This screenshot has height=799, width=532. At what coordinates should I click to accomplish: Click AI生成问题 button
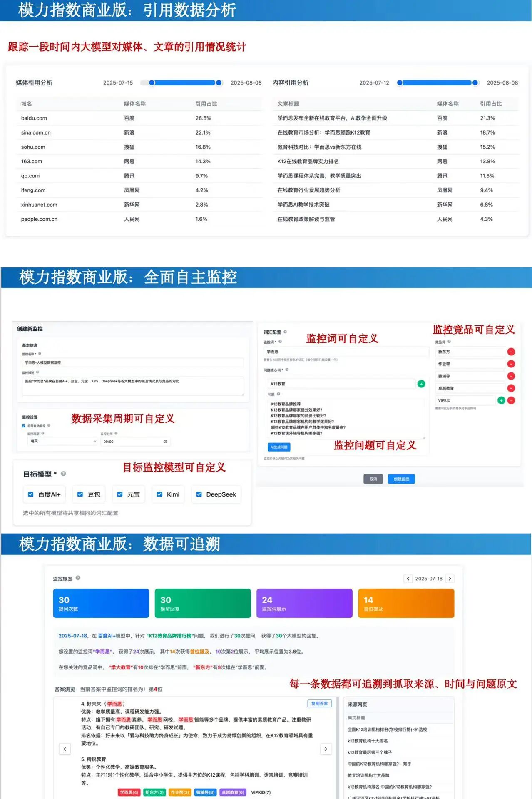pyautogui.click(x=279, y=447)
